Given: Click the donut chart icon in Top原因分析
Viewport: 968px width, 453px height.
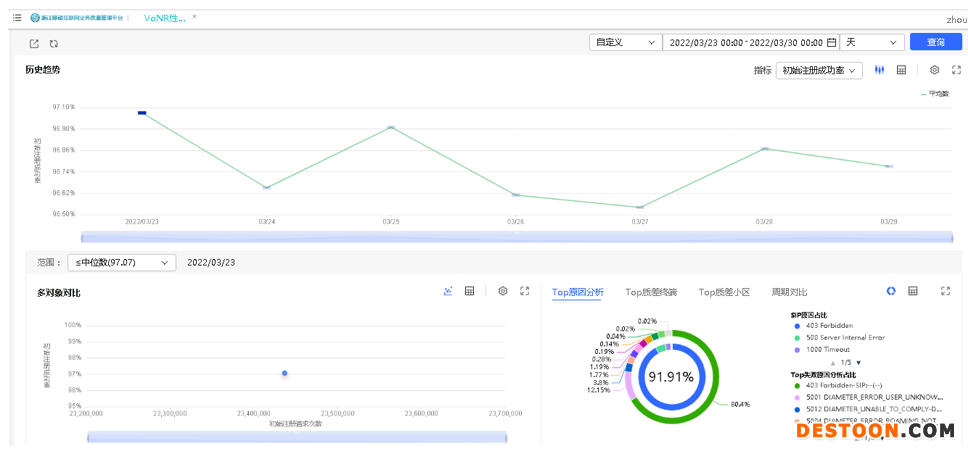Looking at the screenshot, I should pyautogui.click(x=891, y=291).
